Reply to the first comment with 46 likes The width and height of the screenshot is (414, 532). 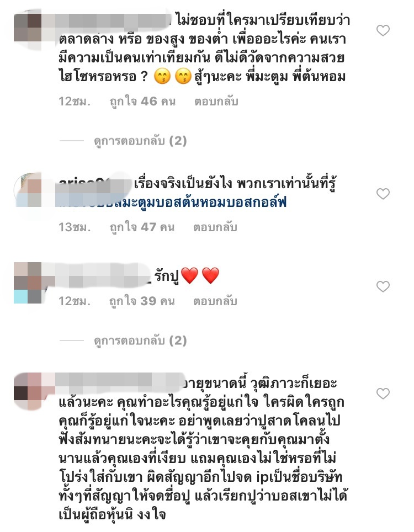pos(216,102)
